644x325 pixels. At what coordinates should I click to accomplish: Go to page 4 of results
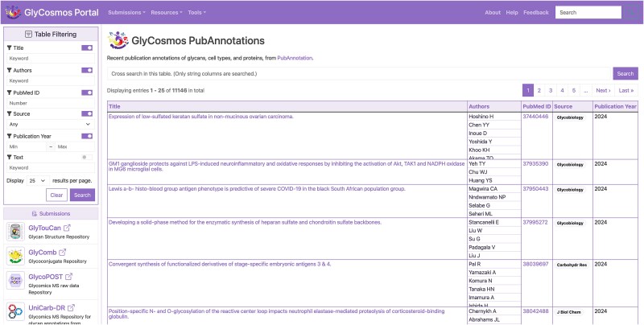[562, 90]
